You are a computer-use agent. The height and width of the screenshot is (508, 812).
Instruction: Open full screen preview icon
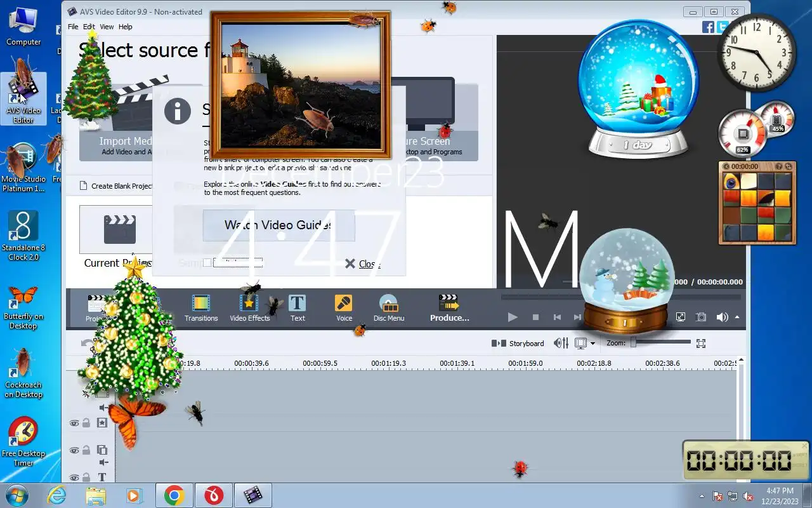(680, 317)
